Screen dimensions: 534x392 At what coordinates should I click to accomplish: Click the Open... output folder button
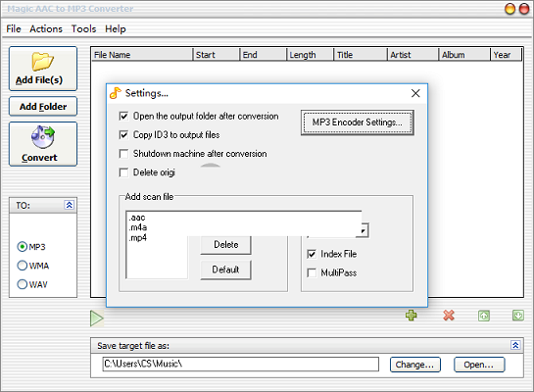point(479,365)
